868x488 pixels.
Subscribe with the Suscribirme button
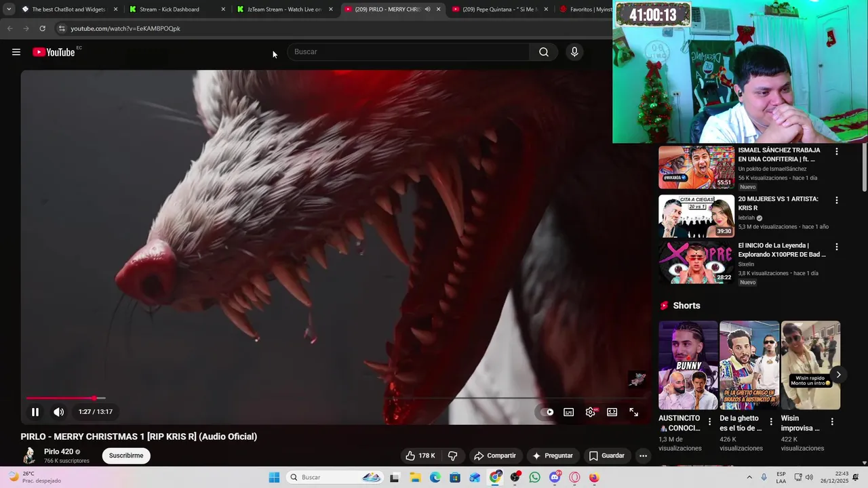pos(126,455)
